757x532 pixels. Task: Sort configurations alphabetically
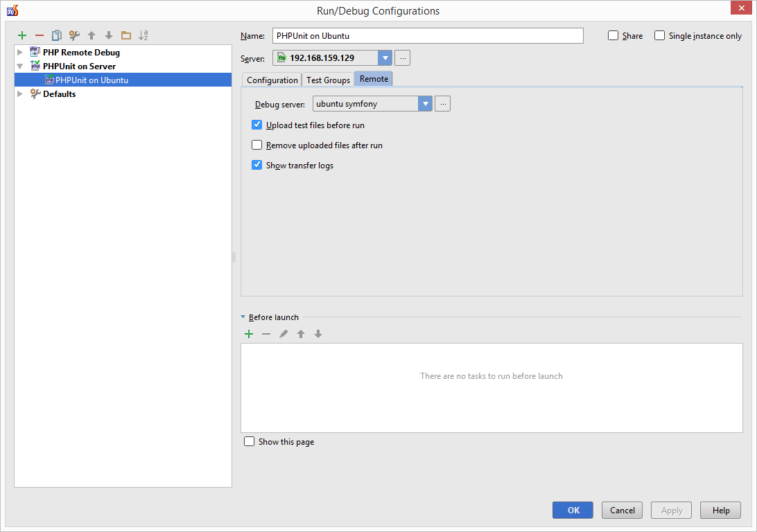(144, 35)
